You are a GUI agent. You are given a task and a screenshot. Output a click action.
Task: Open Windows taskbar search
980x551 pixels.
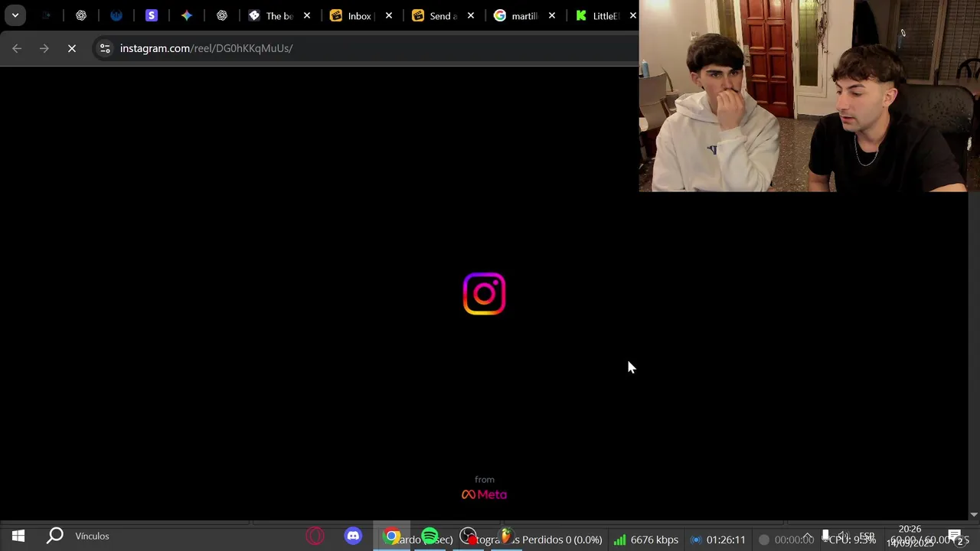[55, 536]
